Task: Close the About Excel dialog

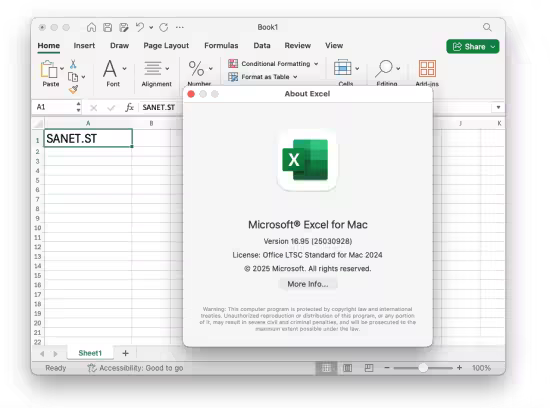Action: [191, 94]
